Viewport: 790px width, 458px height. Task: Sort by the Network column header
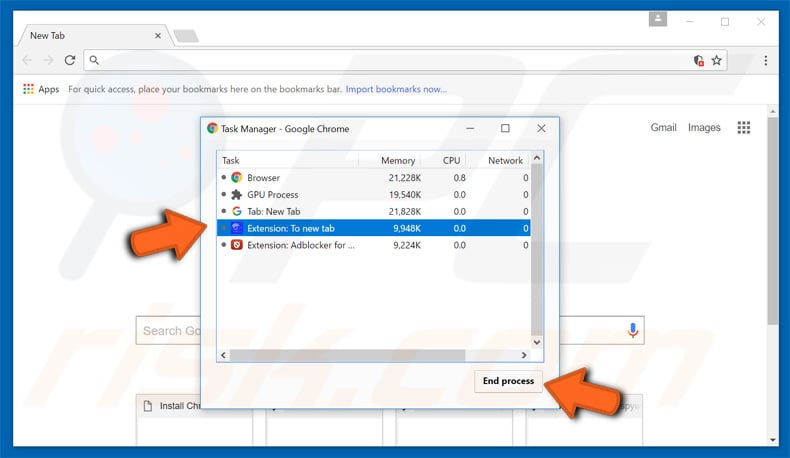click(x=498, y=160)
